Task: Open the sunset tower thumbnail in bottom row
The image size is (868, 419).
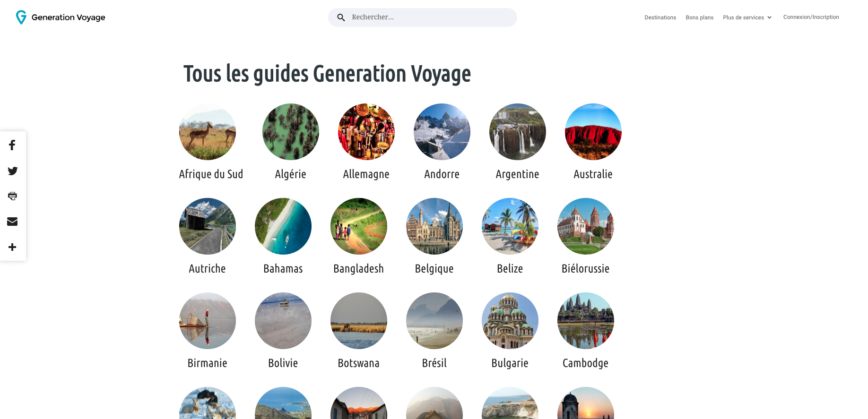Action: (586, 403)
